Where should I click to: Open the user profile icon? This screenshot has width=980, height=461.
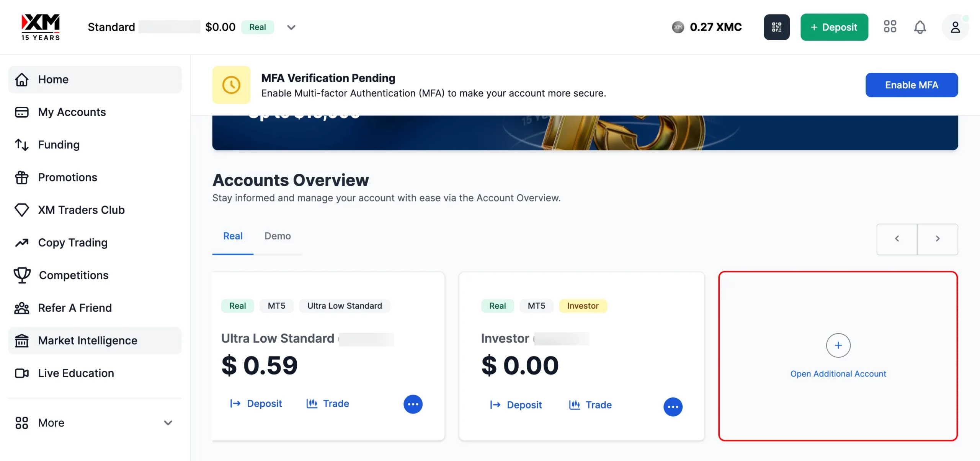[955, 27]
